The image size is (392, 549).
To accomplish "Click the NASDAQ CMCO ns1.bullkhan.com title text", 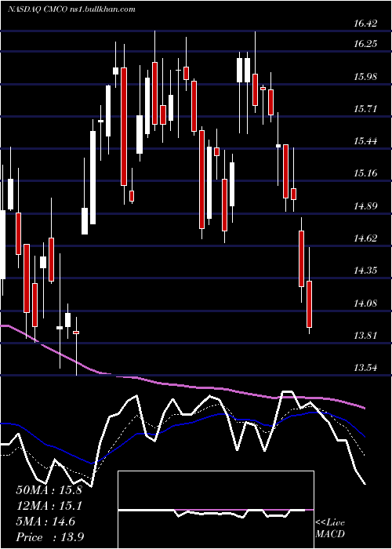I will [x=71, y=9].
